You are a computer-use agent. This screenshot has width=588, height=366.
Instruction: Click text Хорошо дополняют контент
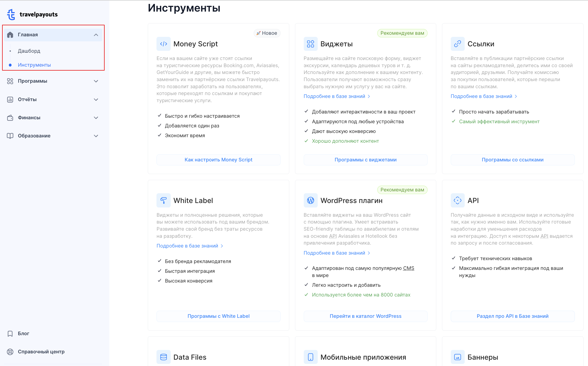point(345,141)
